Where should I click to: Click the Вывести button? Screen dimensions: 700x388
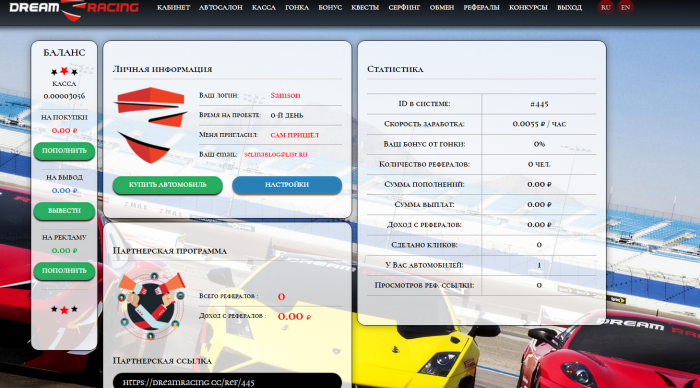pos(64,211)
